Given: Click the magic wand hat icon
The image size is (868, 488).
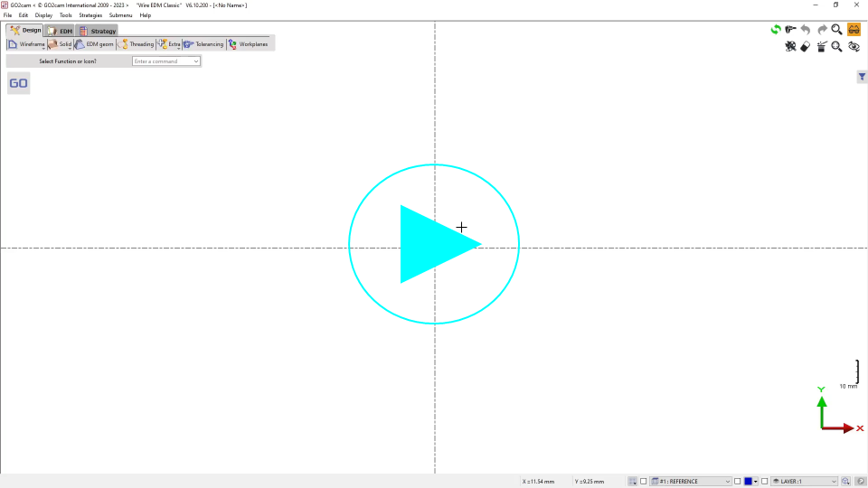Looking at the screenshot, I should [821, 47].
